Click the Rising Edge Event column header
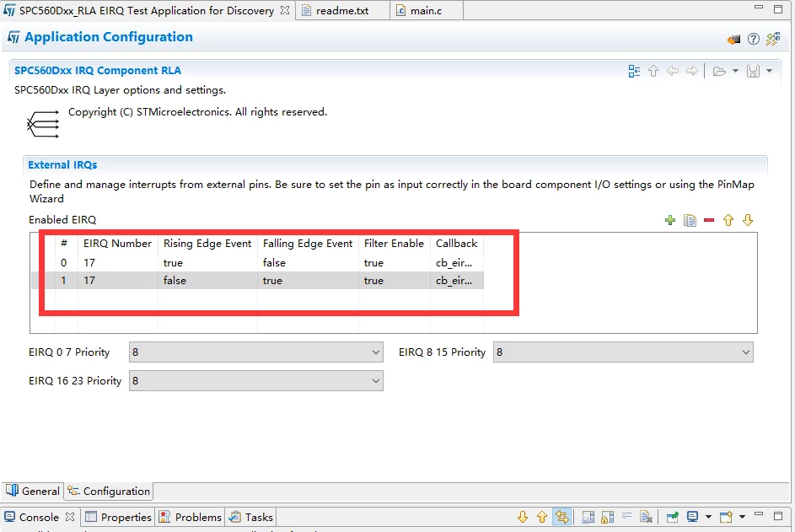795x532 pixels. pyautogui.click(x=207, y=244)
